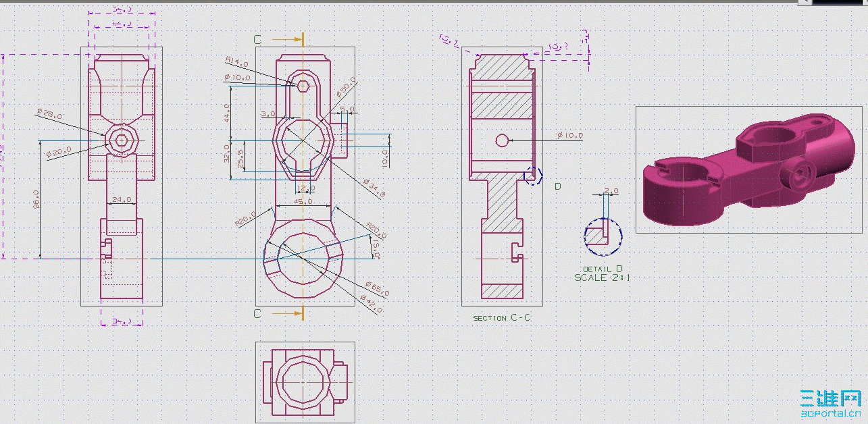Select the 45.0 width dimension
Image resolution: width=868 pixels, height=424 pixels.
click(302, 201)
